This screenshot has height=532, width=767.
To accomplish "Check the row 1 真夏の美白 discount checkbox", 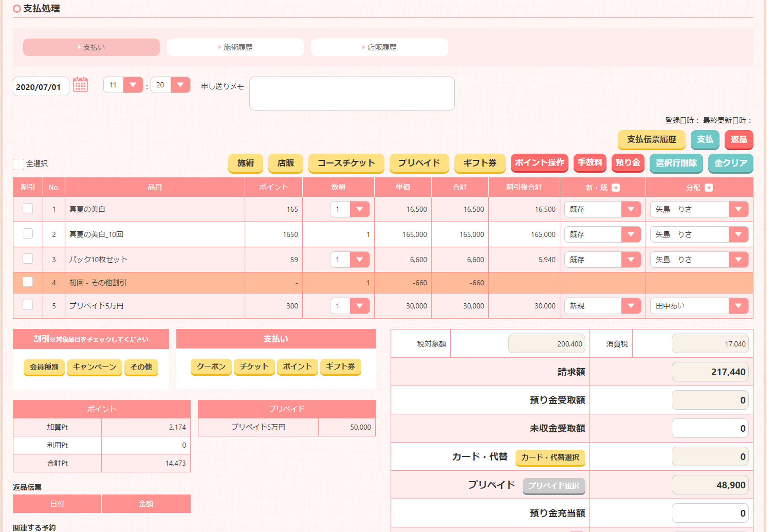I will point(28,208).
